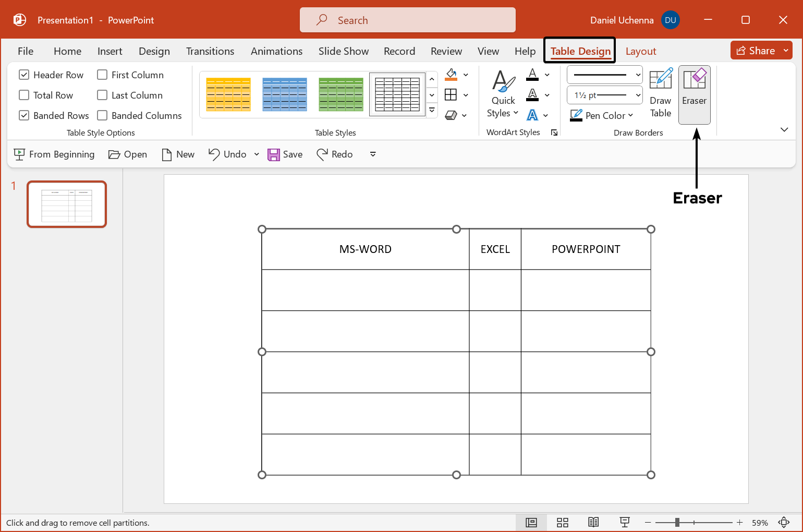
Task: Uncheck the Header Row checkbox
Action: click(x=24, y=75)
